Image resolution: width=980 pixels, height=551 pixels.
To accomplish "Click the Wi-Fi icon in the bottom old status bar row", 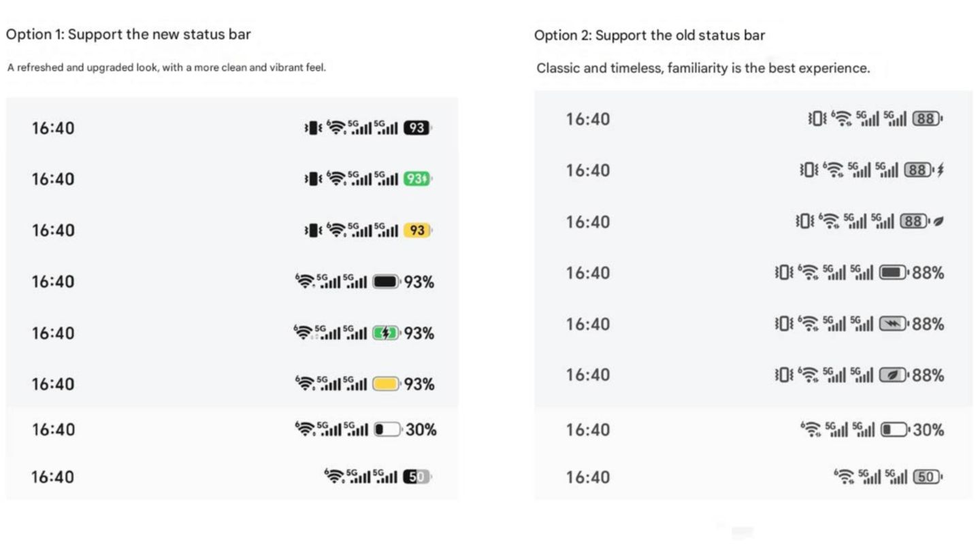I will [843, 476].
